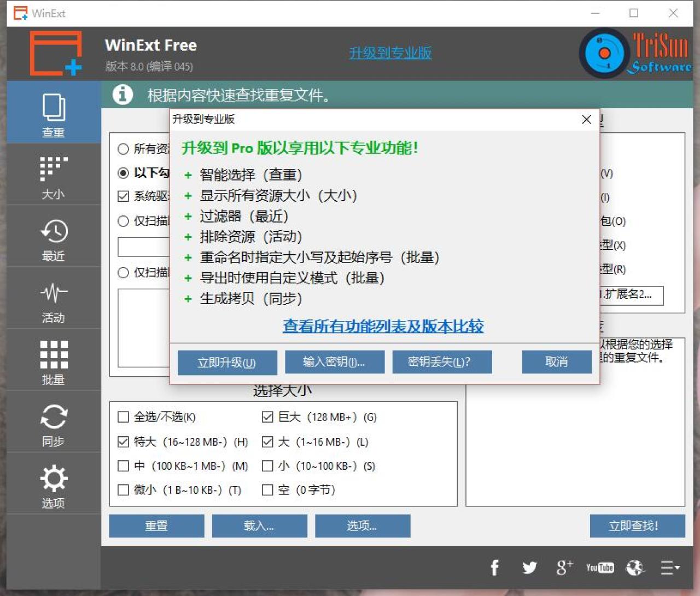Check the 空 (0字节) checkbox
The height and width of the screenshot is (596, 700).
tap(267, 490)
